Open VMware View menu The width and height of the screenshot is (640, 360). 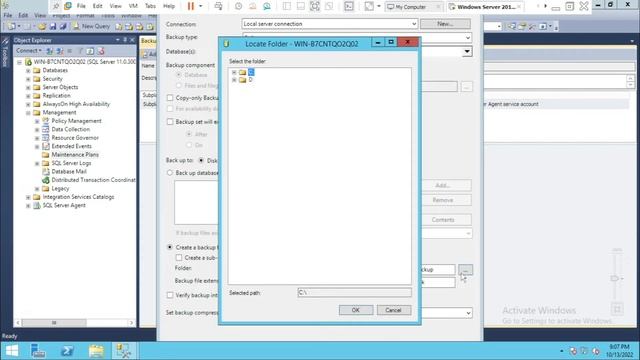point(116,6)
